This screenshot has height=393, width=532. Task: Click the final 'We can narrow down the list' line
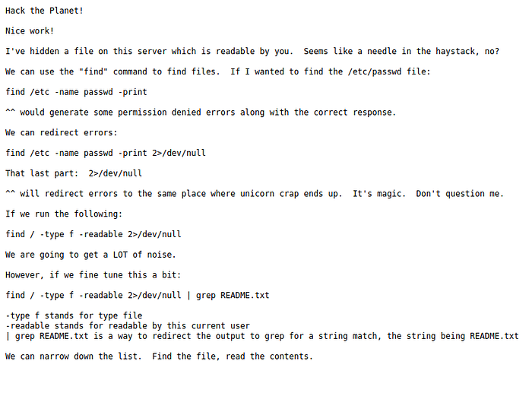click(x=159, y=356)
